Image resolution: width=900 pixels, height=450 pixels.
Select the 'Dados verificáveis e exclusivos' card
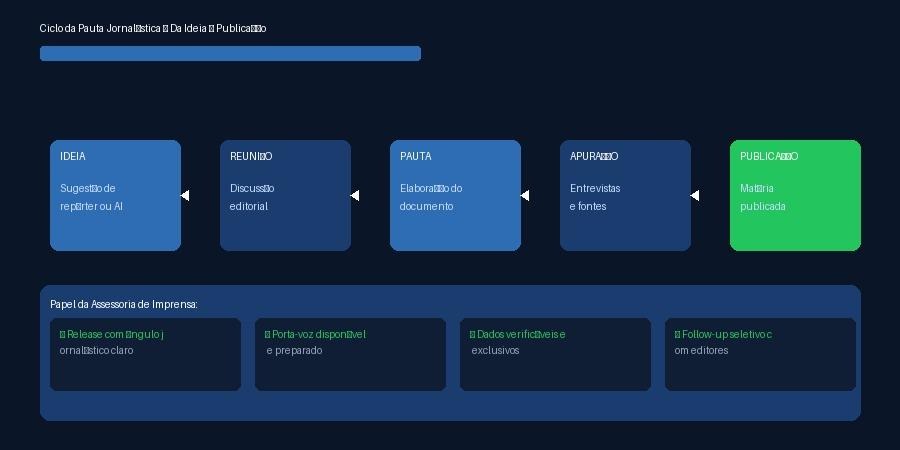[x=555, y=354]
